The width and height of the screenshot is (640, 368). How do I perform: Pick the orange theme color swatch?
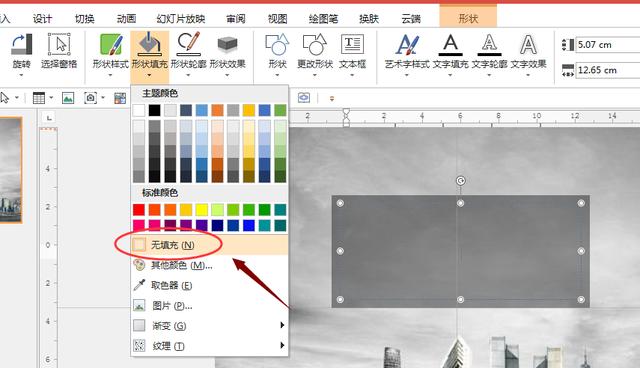pyautogui.click(x=218, y=110)
